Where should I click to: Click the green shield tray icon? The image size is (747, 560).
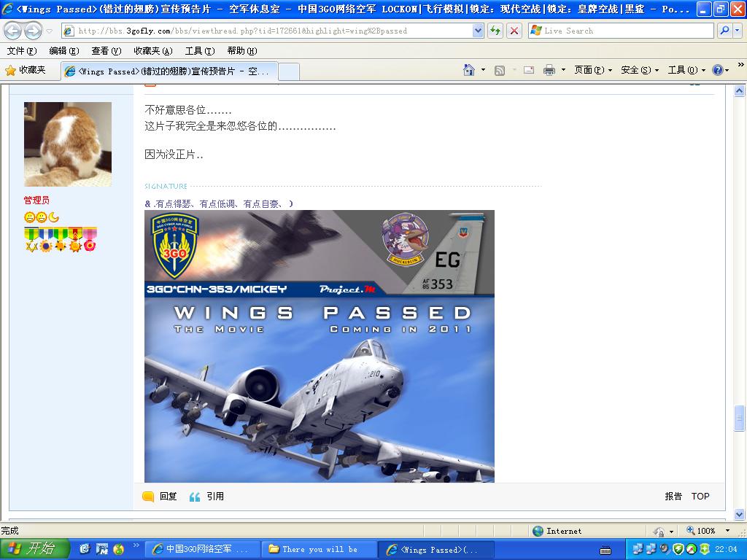[x=678, y=550]
